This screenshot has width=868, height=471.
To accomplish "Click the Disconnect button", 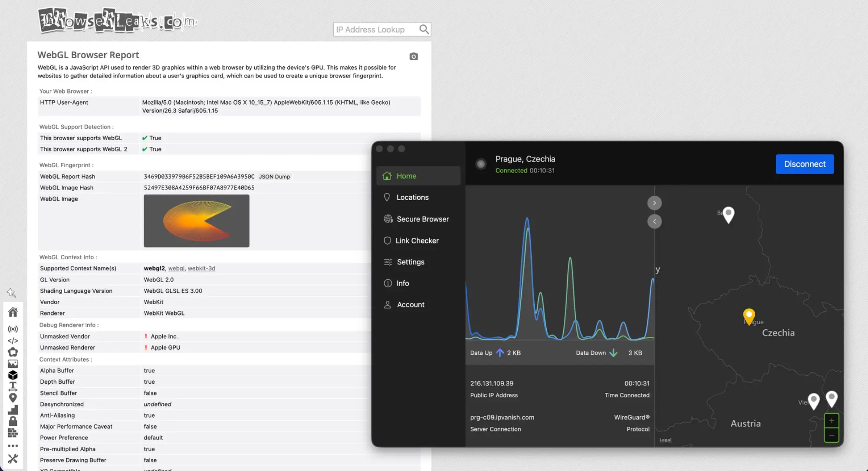I will coord(804,164).
